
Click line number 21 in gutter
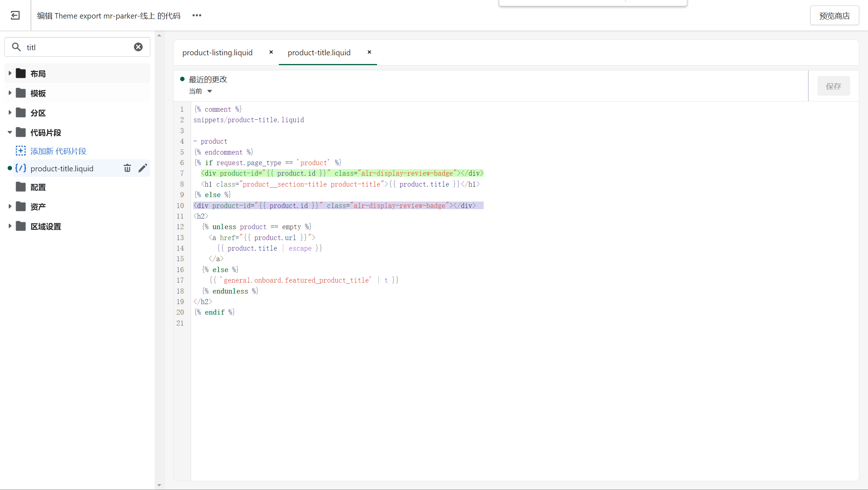pos(180,323)
